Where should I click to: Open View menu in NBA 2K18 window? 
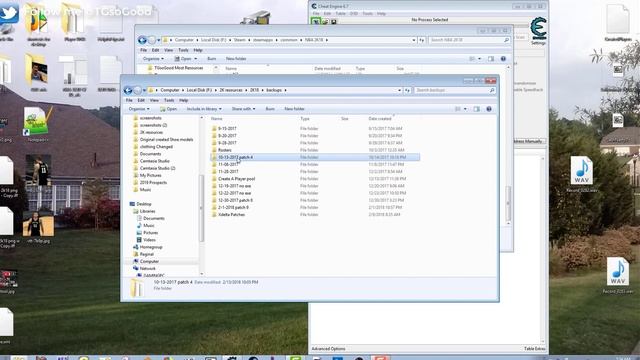[169, 50]
